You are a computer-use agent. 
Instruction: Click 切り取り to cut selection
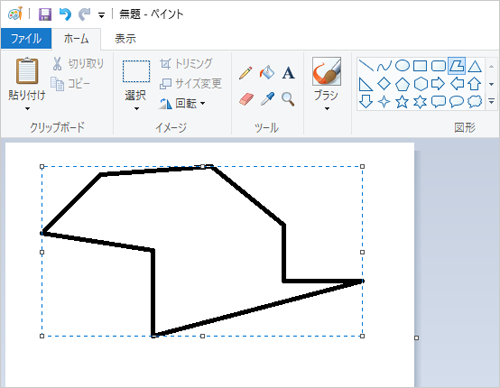(x=78, y=63)
